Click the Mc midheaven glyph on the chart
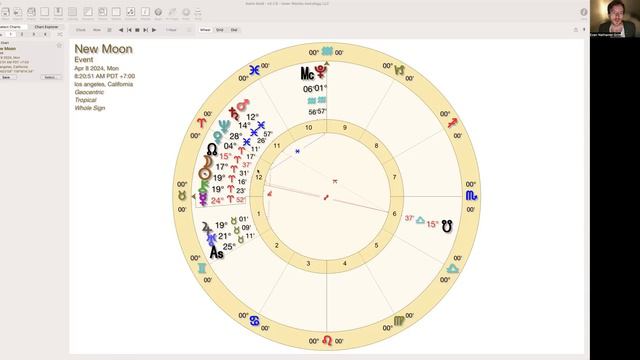 (x=307, y=73)
